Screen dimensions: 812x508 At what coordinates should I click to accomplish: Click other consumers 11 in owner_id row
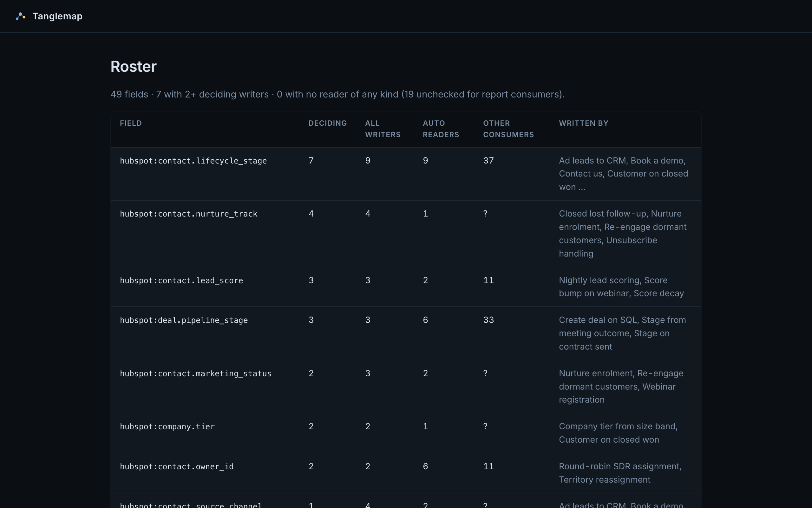tap(488, 466)
